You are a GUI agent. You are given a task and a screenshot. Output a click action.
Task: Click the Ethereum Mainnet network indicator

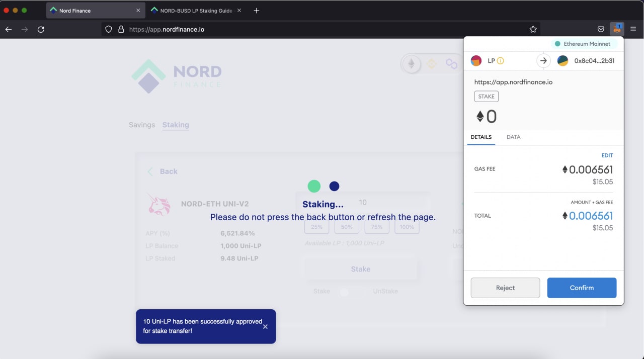pos(584,44)
